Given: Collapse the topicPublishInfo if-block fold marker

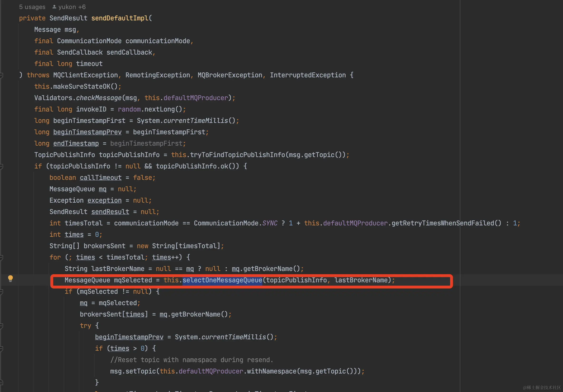Looking at the screenshot, I should (x=1, y=167).
